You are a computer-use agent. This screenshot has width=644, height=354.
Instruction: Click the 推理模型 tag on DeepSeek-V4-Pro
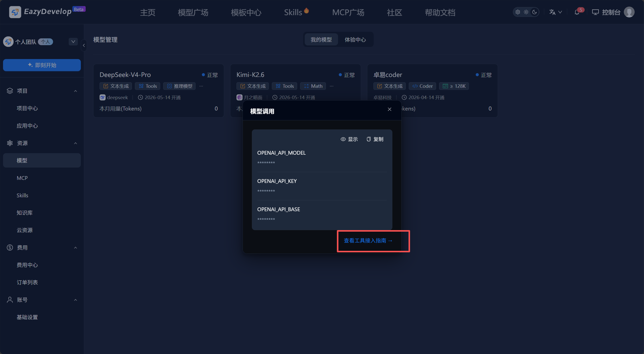179,86
